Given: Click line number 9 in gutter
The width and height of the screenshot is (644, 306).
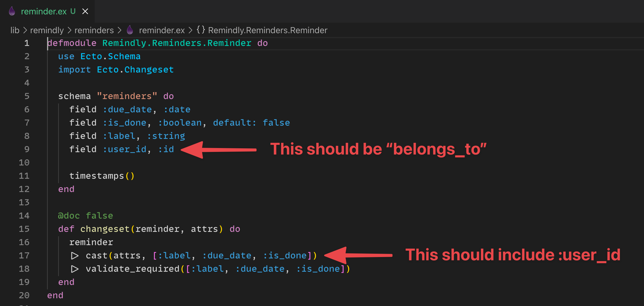Looking at the screenshot, I should point(27,149).
